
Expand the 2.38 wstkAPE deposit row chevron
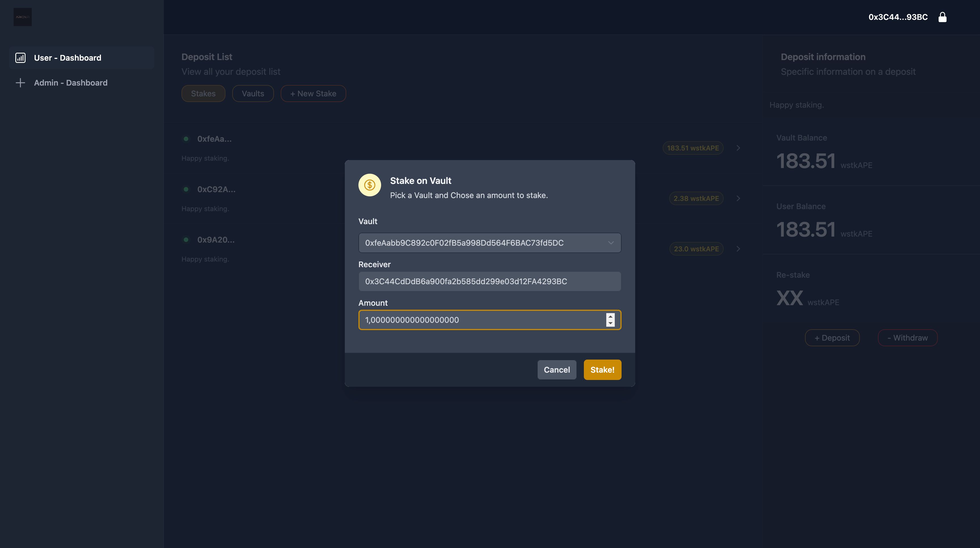[x=738, y=198]
